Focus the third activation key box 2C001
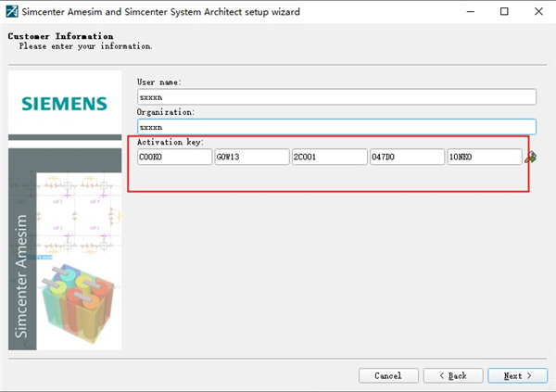The image size is (556, 392). 329,158
